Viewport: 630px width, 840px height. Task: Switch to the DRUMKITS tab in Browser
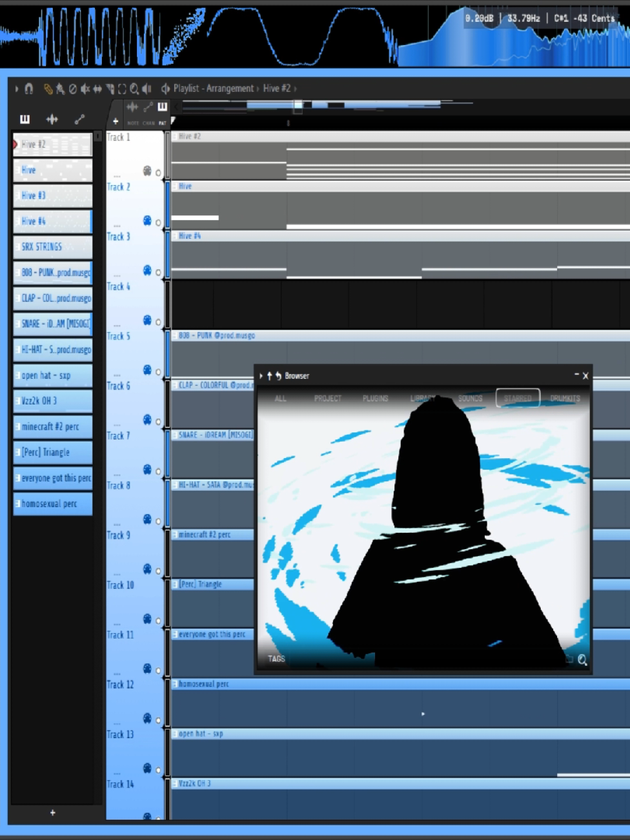565,398
